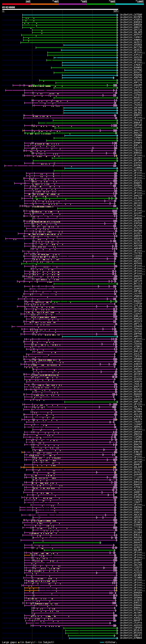Select the UniRef100_C1FED3 label

coord(131,95)
